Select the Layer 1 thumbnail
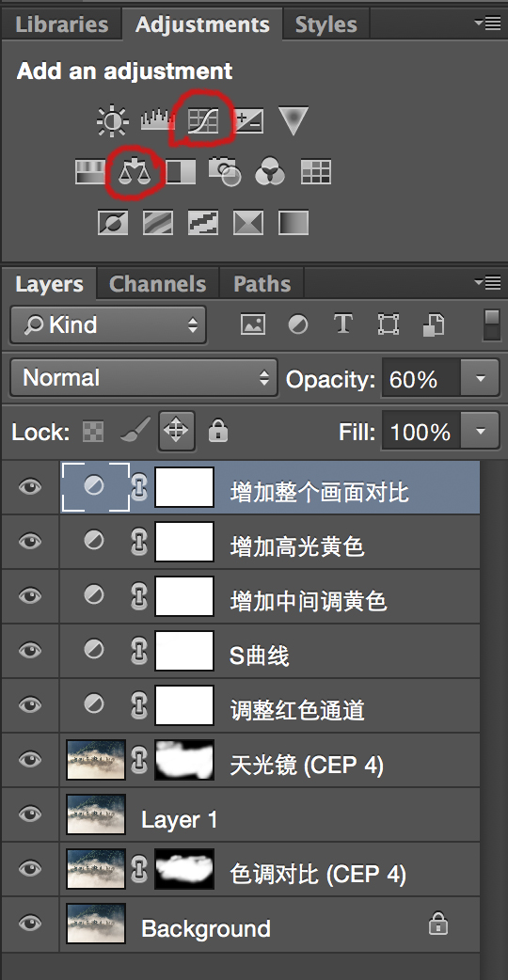The image size is (508, 980). [x=96, y=814]
